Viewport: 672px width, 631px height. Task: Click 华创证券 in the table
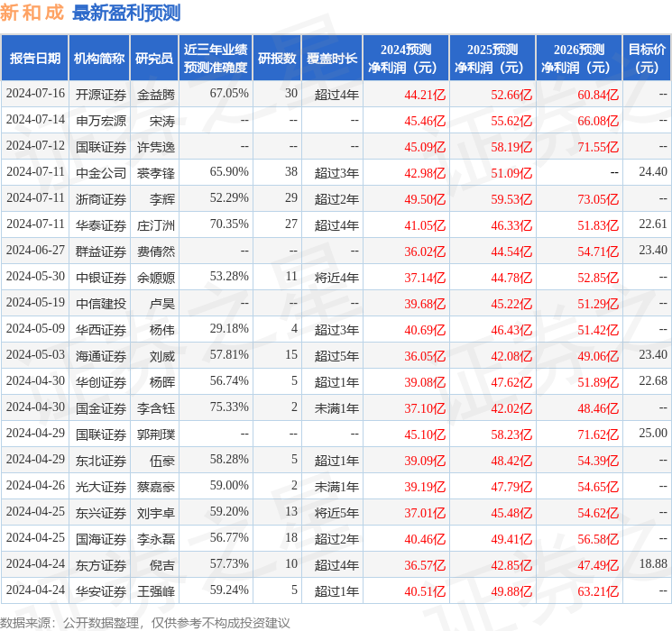coord(101,382)
